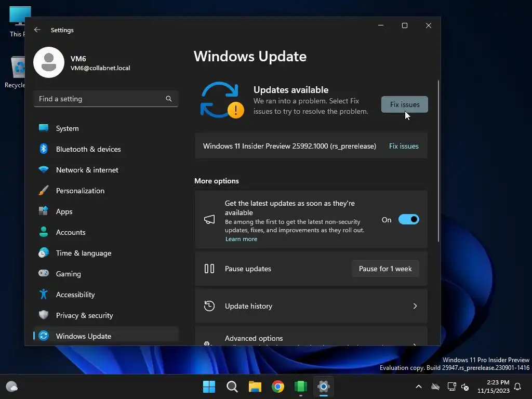Click the Apps icon in sidebar

[x=44, y=211]
